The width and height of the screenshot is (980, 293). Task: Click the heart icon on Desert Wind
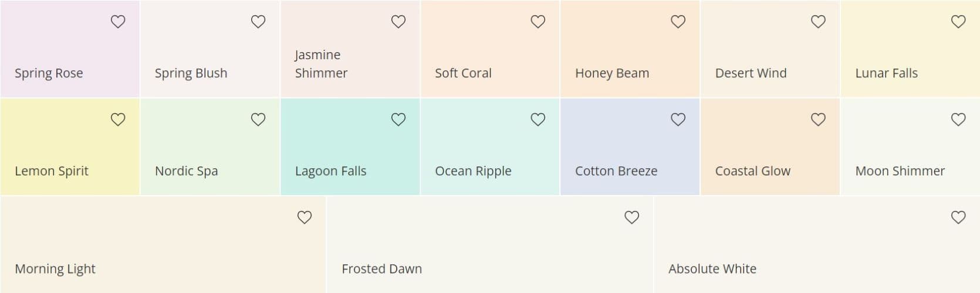point(818,22)
